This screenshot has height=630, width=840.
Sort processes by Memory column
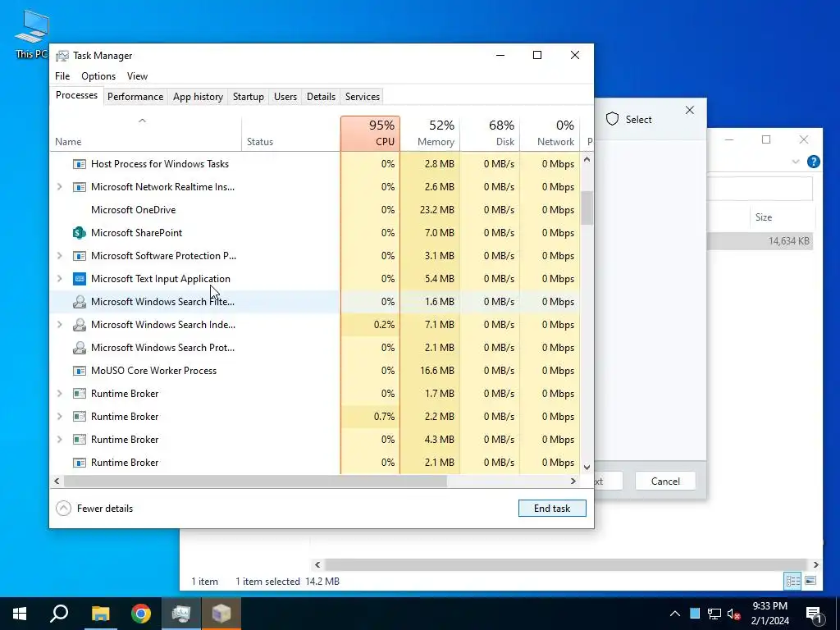tap(430, 133)
